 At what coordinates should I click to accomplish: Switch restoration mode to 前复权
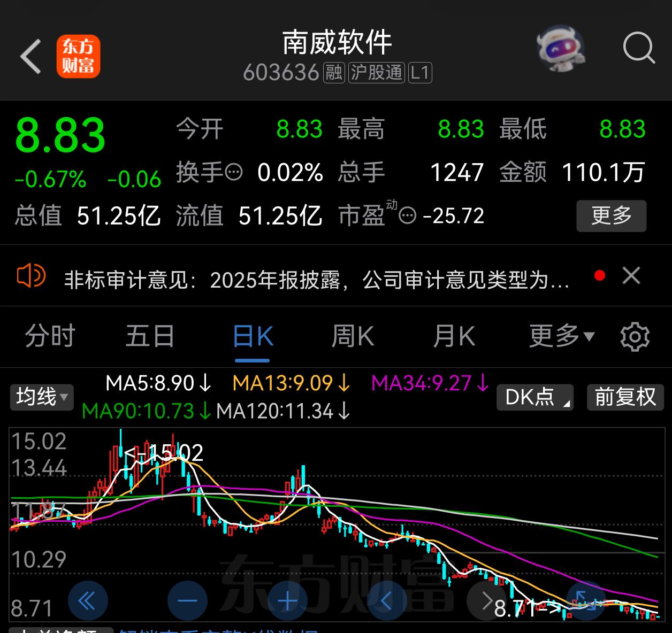pos(625,397)
